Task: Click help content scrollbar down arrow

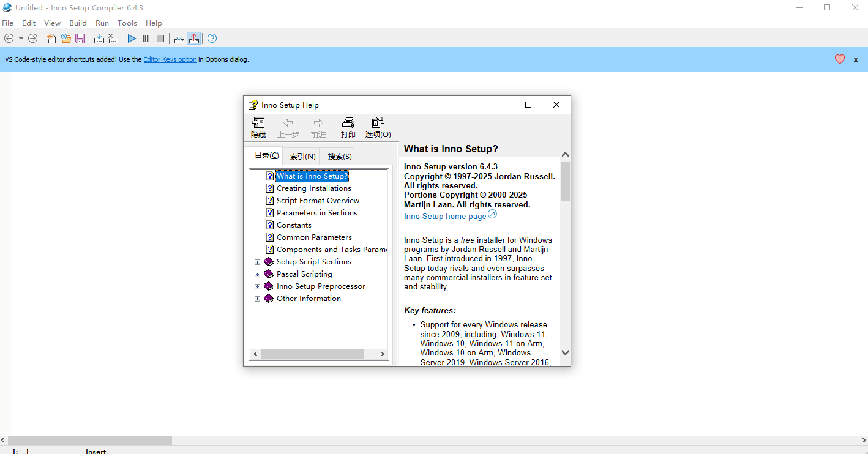Action: tap(565, 352)
